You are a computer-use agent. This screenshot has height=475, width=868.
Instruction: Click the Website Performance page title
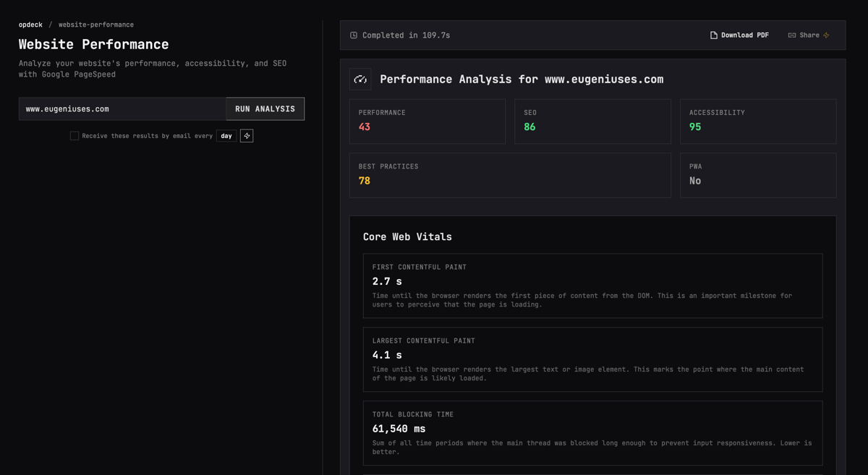click(x=94, y=45)
